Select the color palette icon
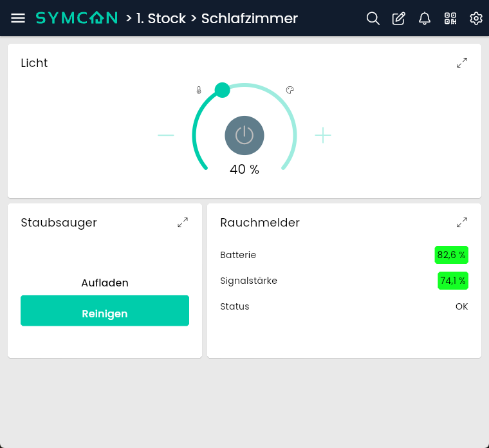This screenshot has height=448, width=489. tap(290, 90)
